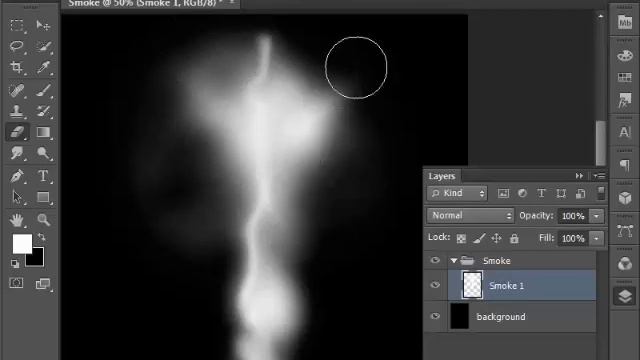
Task: Select the Eraser tool
Action: click(17, 132)
